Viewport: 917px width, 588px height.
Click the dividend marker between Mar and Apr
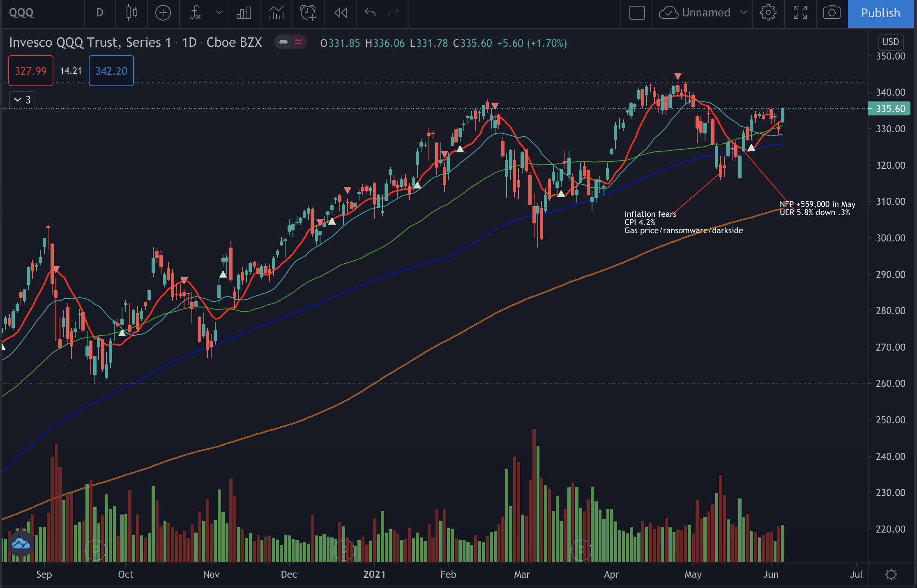[x=581, y=549]
